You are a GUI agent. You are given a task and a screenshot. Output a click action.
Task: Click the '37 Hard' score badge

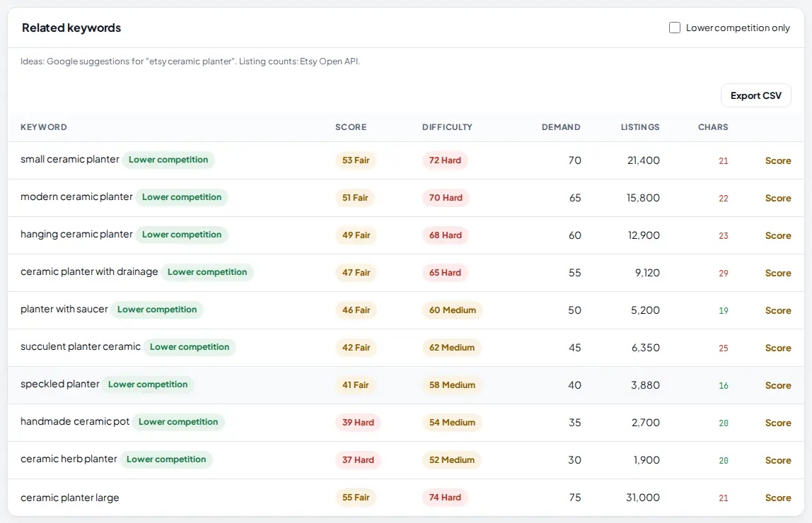(x=358, y=460)
